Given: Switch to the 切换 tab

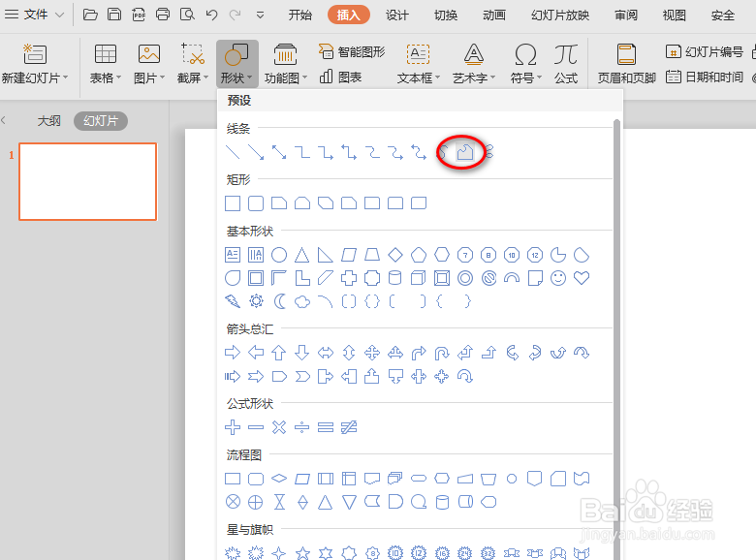Looking at the screenshot, I should click(x=446, y=15).
